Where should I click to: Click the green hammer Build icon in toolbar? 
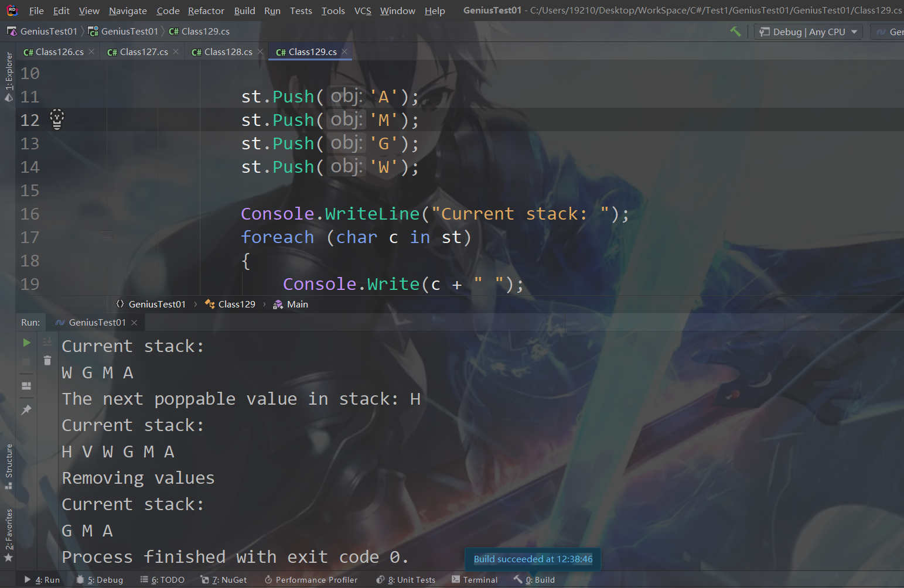point(735,32)
